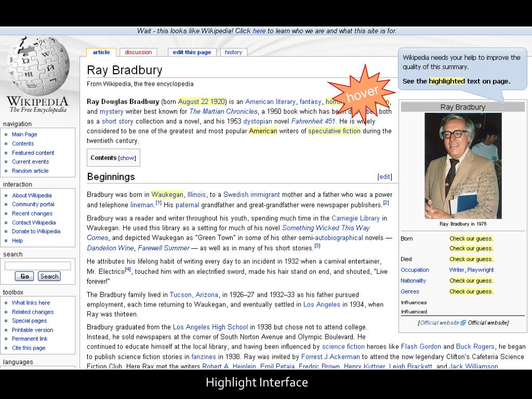Open the Official website link in infobox
The height and width of the screenshot is (399, 532).
tap(440, 323)
